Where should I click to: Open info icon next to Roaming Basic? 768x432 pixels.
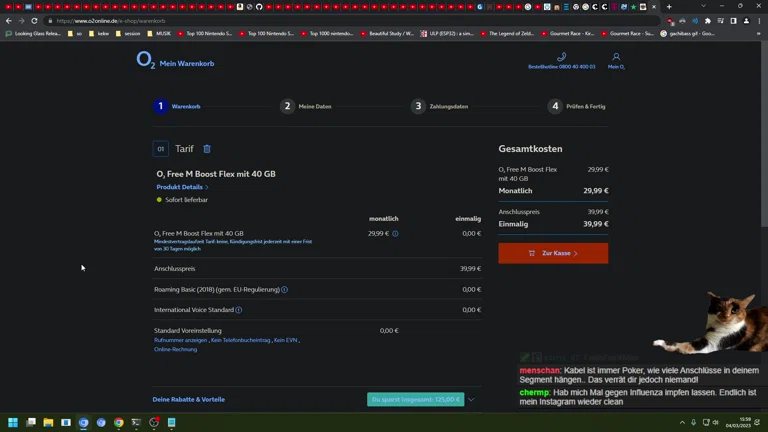pos(284,290)
